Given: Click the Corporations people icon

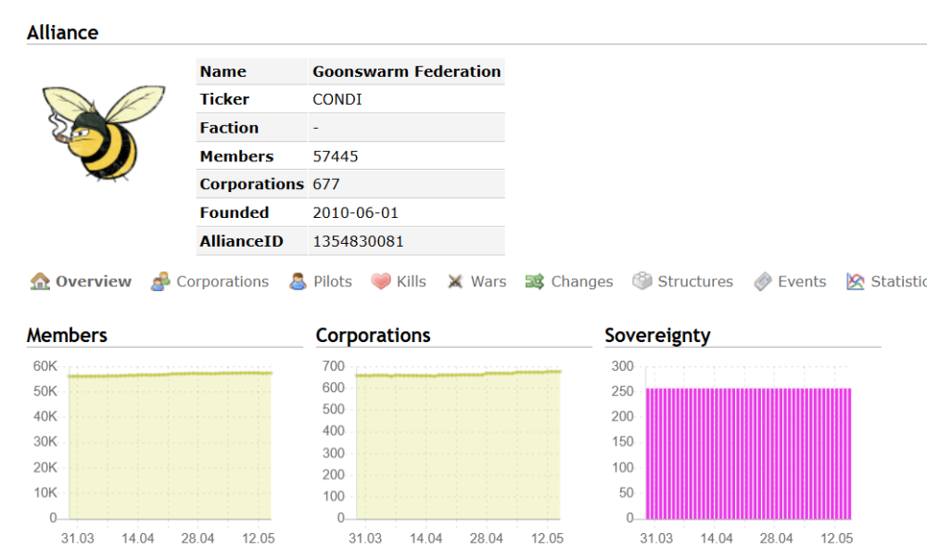Looking at the screenshot, I should pyautogui.click(x=160, y=282).
